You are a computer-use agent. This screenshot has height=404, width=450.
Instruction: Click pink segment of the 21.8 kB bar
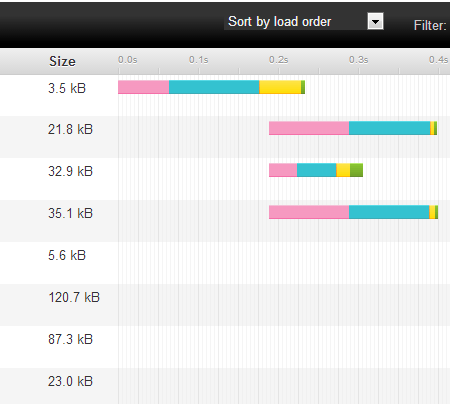(x=309, y=128)
